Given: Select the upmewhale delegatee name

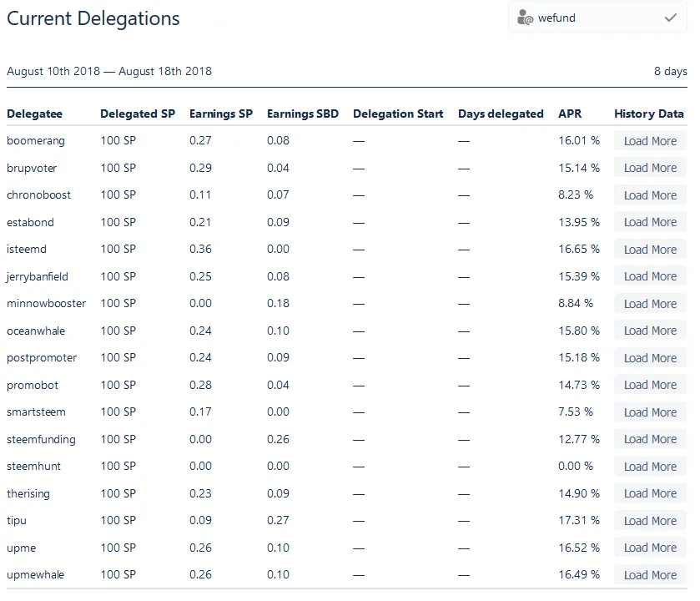Looking at the screenshot, I should point(35,575).
